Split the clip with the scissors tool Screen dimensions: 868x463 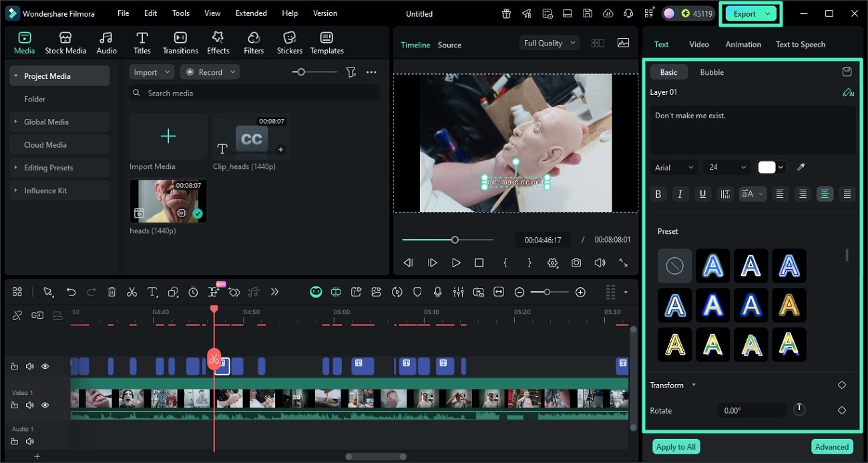[x=132, y=292]
